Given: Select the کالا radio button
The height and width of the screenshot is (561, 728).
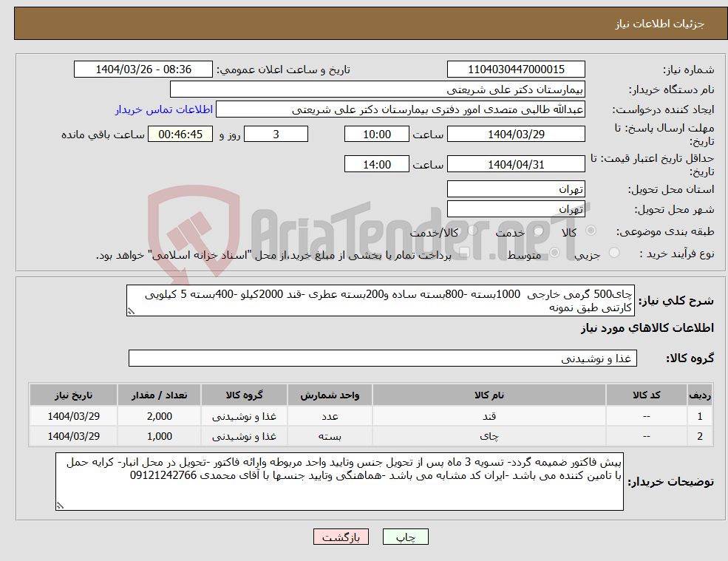Looking at the screenshot, I should (x=591, y=231).
